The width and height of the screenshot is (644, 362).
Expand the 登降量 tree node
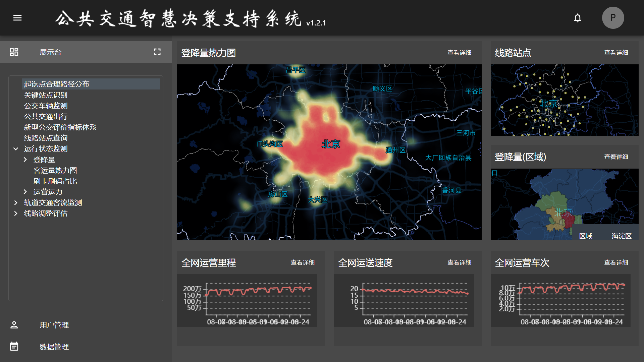click(25, 160)
